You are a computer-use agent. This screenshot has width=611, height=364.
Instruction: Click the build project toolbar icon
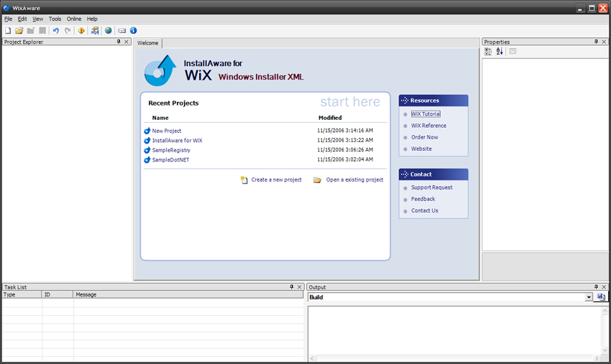pyautogui.click(x=95, y=30)
